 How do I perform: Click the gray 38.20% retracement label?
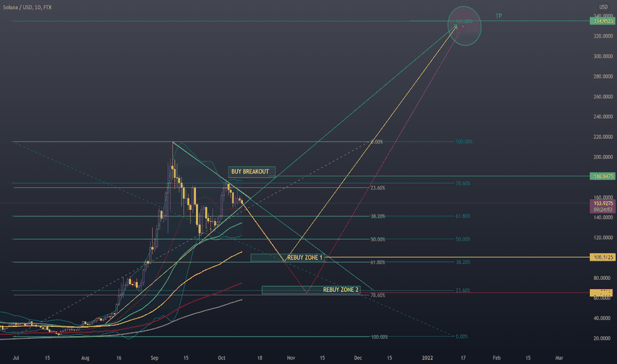point(378,216)
